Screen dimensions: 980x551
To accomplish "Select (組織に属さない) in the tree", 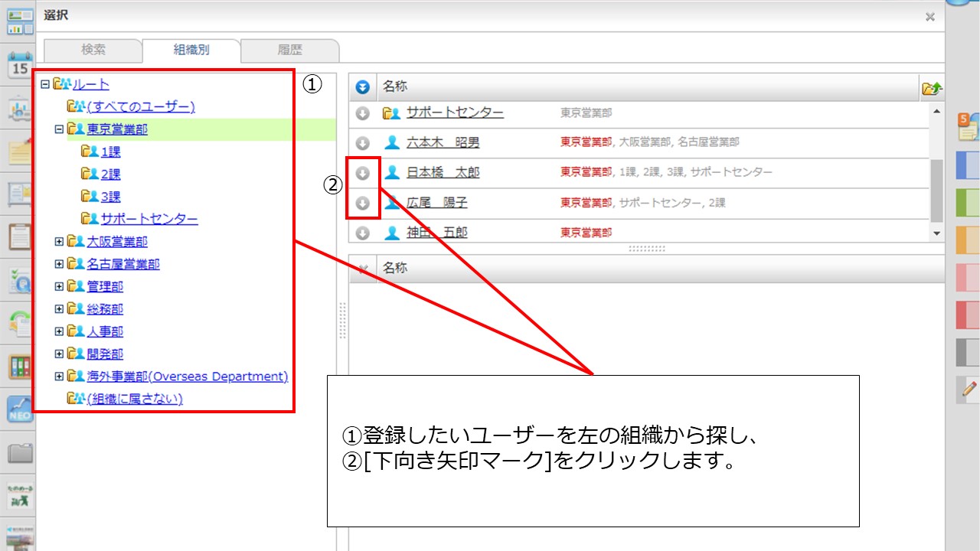I will point(135,399).
